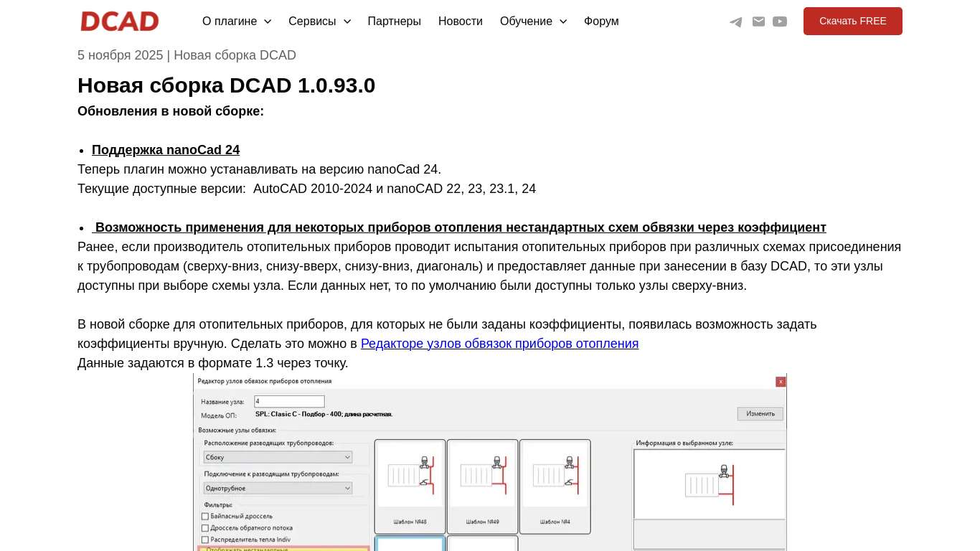Viewport: 980px width, 551px height.
Task: Open the «Однотрубное» connection dropdown
Action: tap(278, 489)
